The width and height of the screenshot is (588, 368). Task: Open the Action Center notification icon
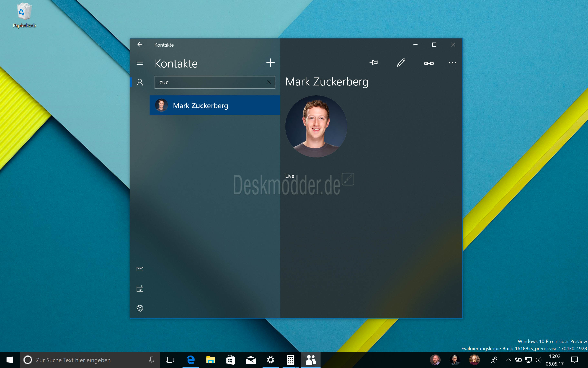tap(574, 360)
